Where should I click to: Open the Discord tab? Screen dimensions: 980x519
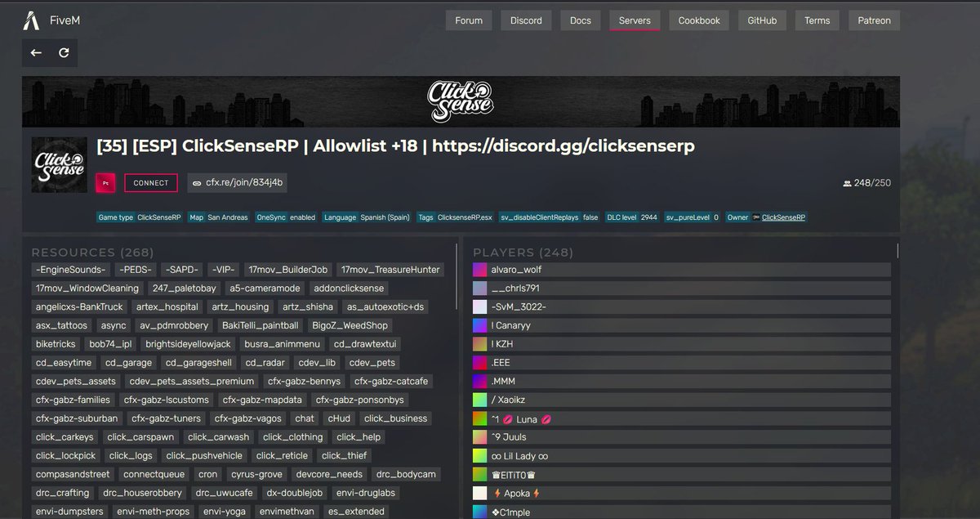tap(526, 20)
